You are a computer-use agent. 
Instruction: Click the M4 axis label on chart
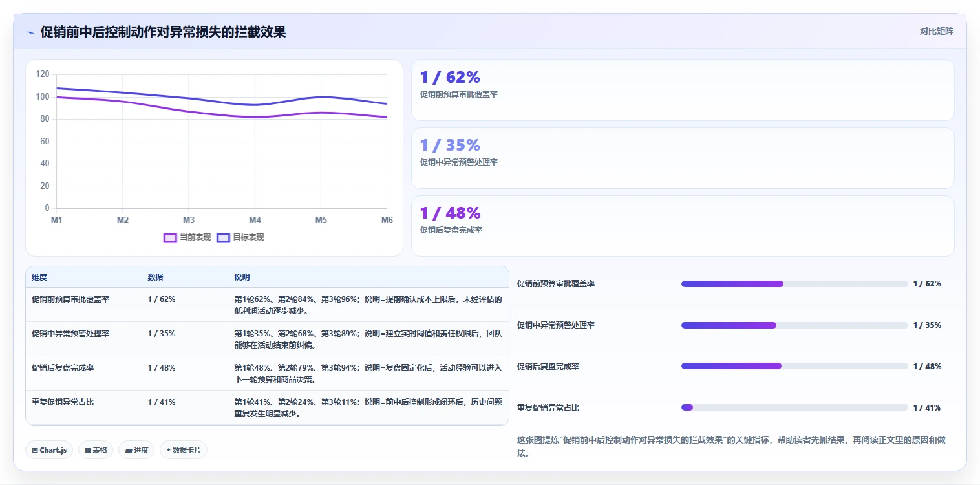point(255,221)
